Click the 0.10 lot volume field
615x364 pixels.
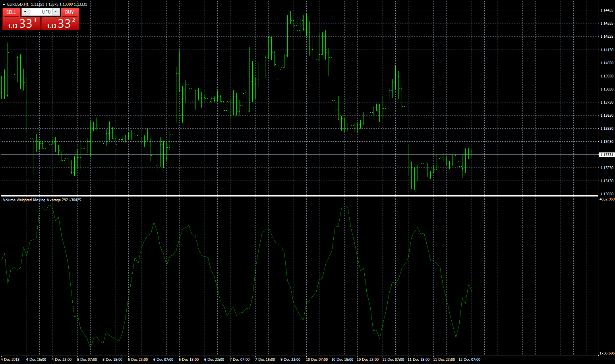(41, 12)
